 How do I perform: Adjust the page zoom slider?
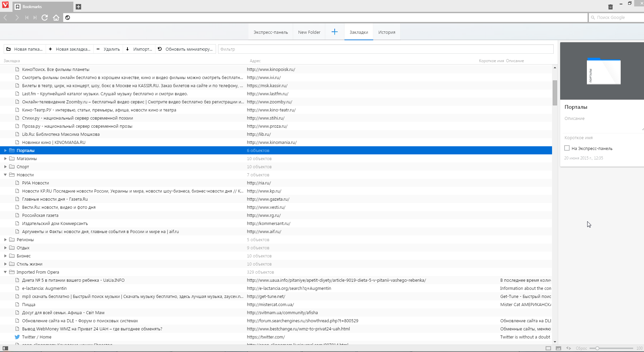597,348
